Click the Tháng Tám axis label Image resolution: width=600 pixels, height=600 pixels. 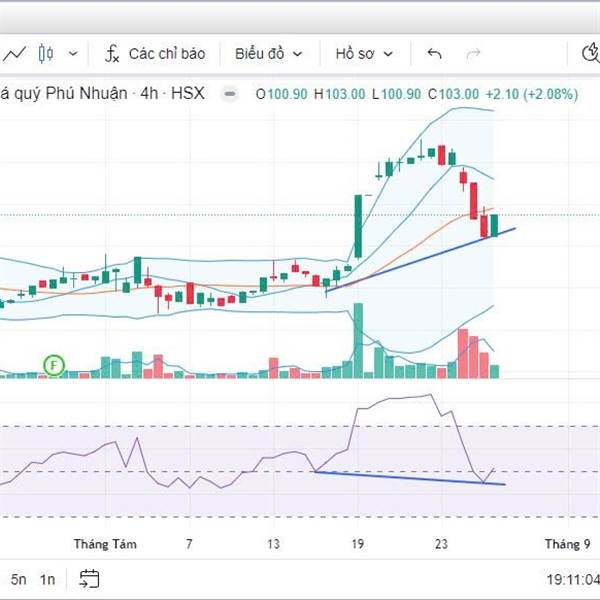(105, 544)
